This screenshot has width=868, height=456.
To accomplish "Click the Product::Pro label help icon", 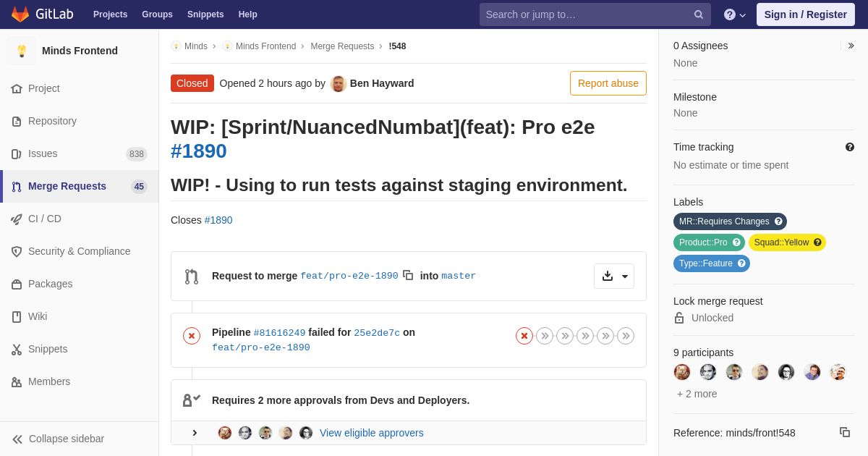I will [736, 242].
